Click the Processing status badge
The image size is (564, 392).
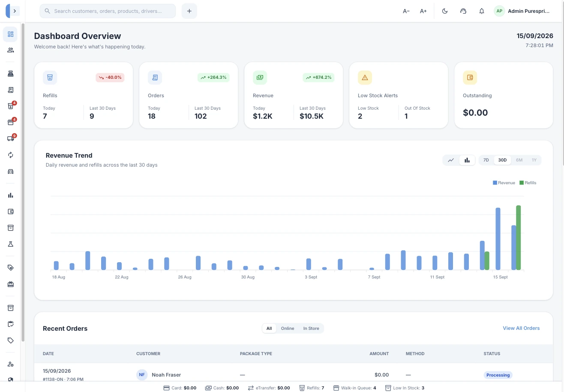pyautogui.click(x=498, y=375)
